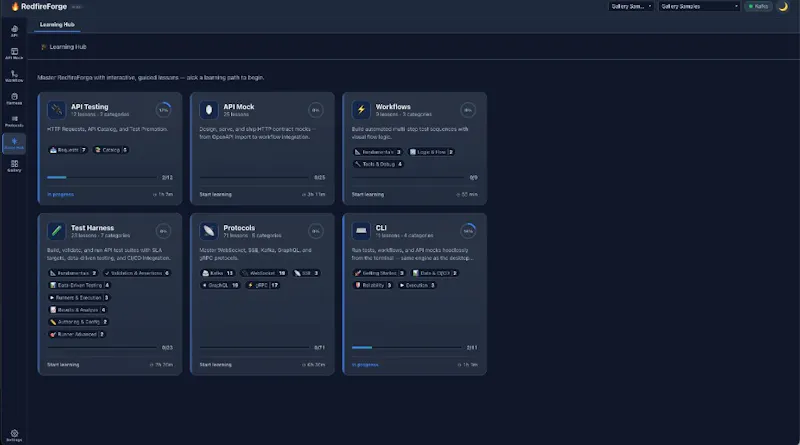Open the Workflows card title
This screenshot has width=800, height=445.
(x=393, y=107)
